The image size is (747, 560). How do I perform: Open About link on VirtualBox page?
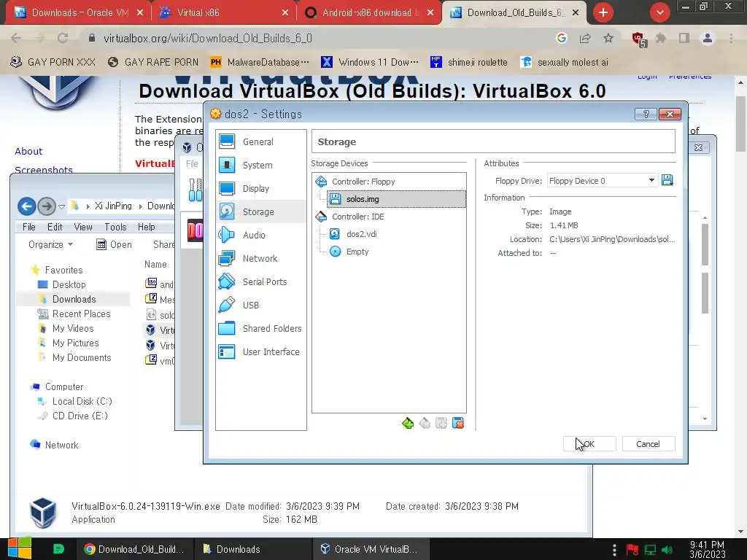(x=28, y=151)
